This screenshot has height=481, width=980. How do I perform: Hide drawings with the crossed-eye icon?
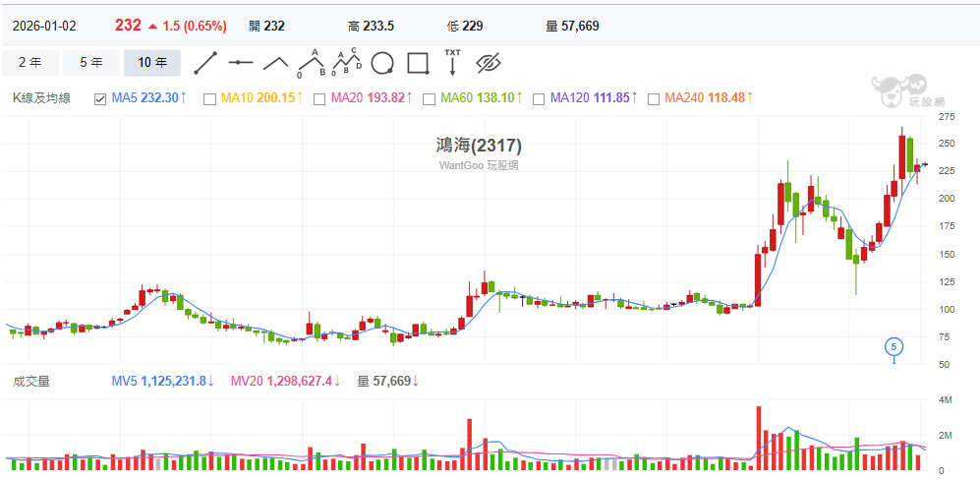[x=489, y=63]
